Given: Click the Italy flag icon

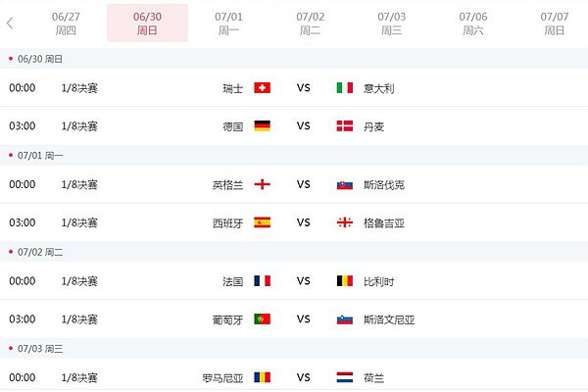Looking at the screenshot, I should tap(345, 88).
